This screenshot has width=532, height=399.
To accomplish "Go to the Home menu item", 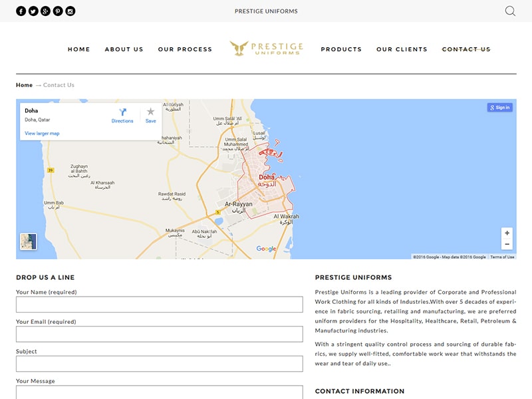I will tap(79, 49).
